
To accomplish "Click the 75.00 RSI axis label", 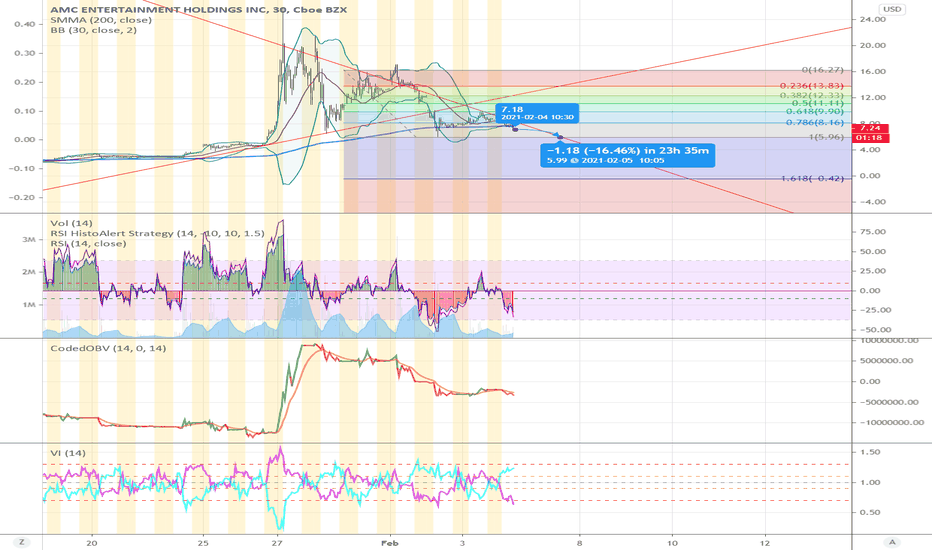I will (872, 232).
